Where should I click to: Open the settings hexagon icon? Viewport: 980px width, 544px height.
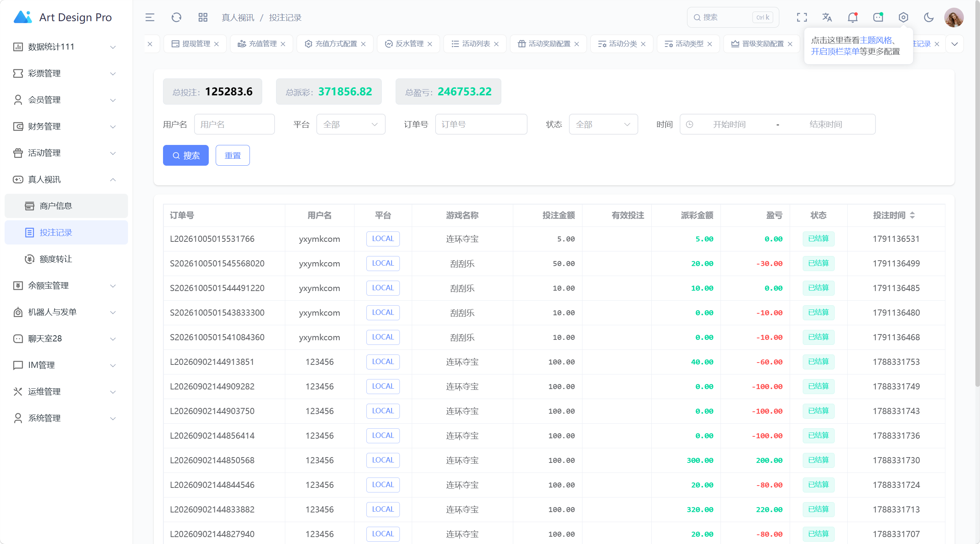point(903,17)
